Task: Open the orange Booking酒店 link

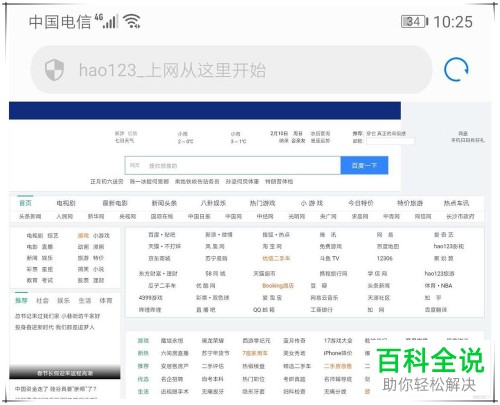Action: (x=278, y=286)
